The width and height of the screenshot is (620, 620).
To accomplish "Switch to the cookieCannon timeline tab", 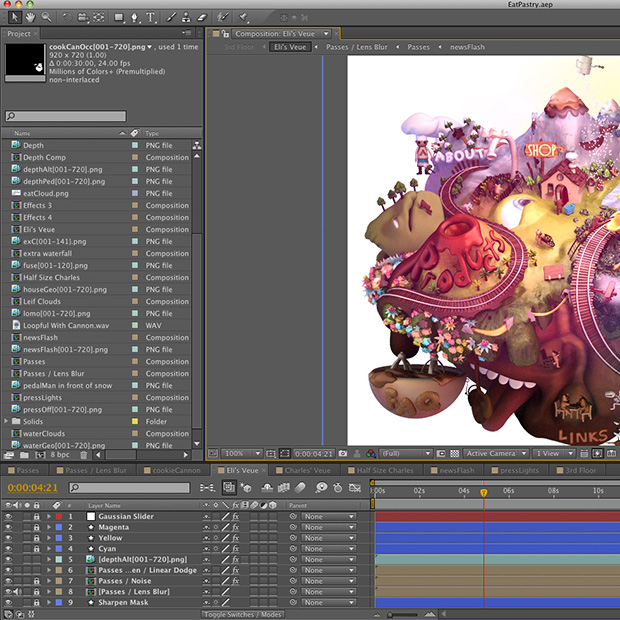I will pos(172,470).
